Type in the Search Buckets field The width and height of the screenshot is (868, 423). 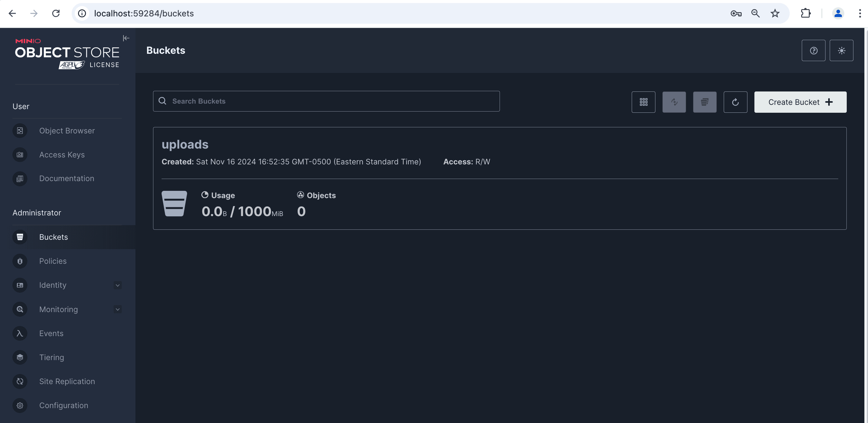(x=333, y=101)
